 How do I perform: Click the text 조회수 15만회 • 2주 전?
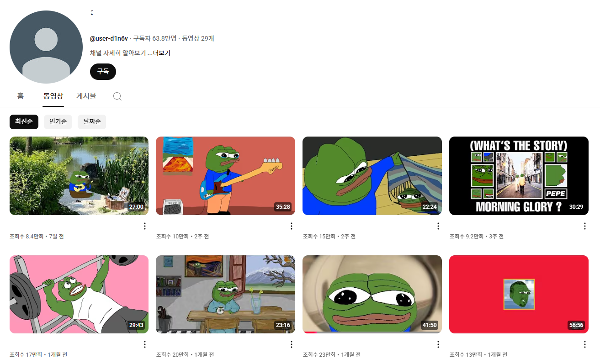(329, 237)
